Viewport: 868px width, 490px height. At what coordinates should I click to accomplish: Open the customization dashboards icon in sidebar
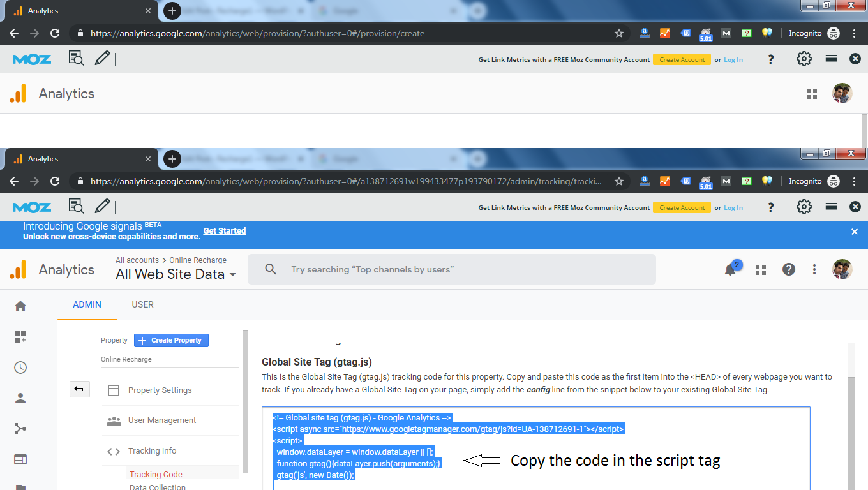(x=20, y=337)
